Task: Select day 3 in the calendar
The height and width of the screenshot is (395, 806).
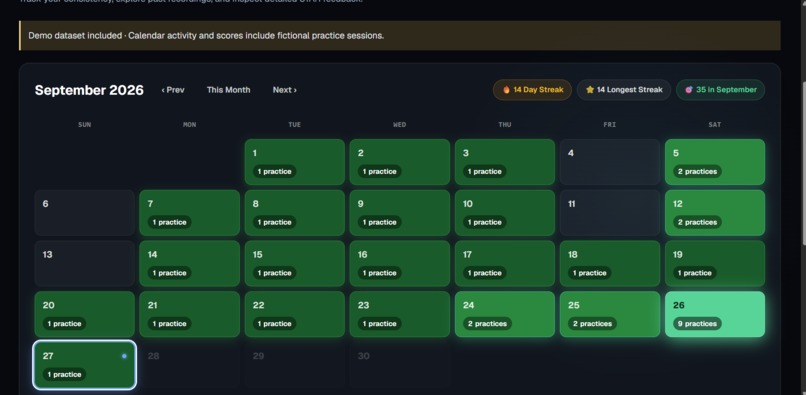Action: (505, 162)
